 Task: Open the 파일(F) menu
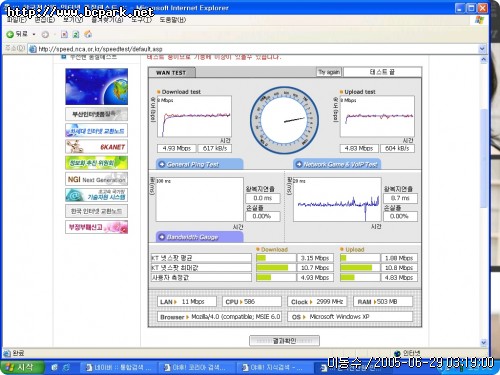[16, 20]
